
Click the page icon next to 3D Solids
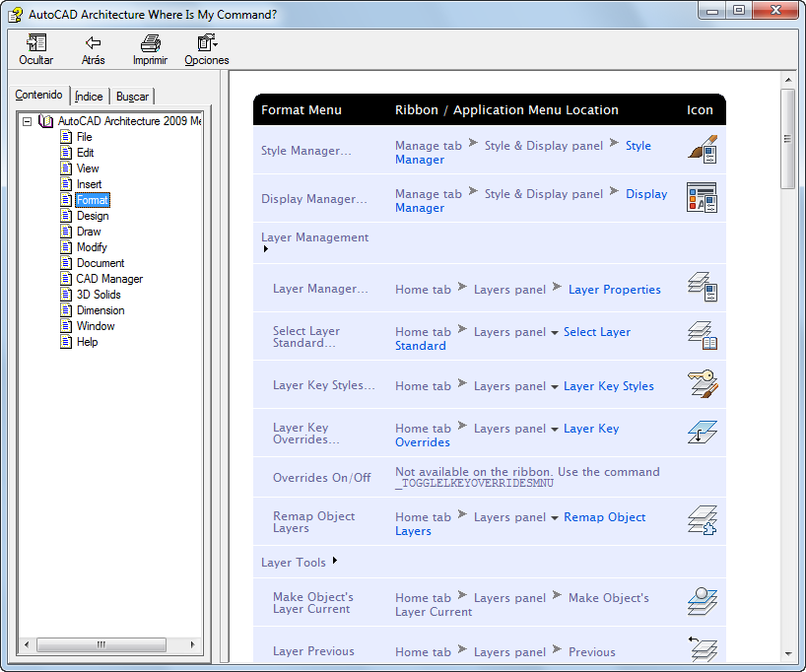click(66, 295)
